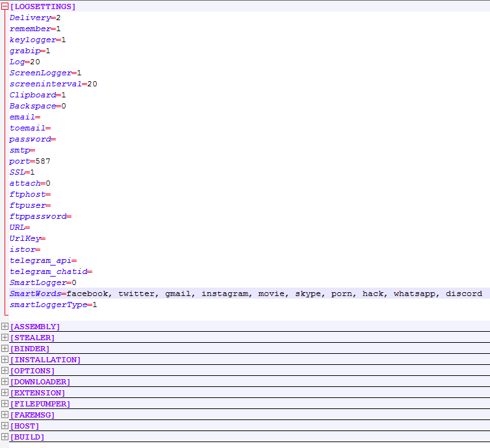490x448 pixels.
Task: Place cursor on the toemail= line
Action: point(30,128)
